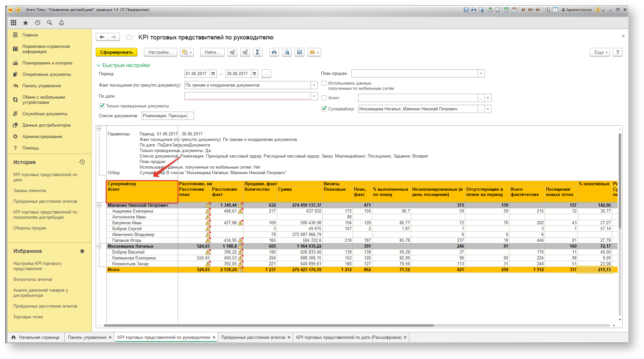This screenshot has height=359, width=644.
Task: Open notifications bell icon
Action: click(62, 22)
